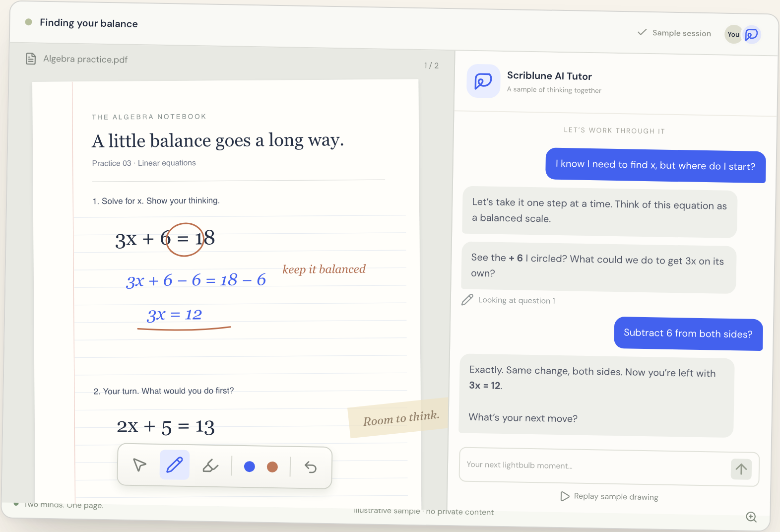Viewport: 780px width, 532px height.
Task: Pick the blue ink color
Action: point(250,466)
